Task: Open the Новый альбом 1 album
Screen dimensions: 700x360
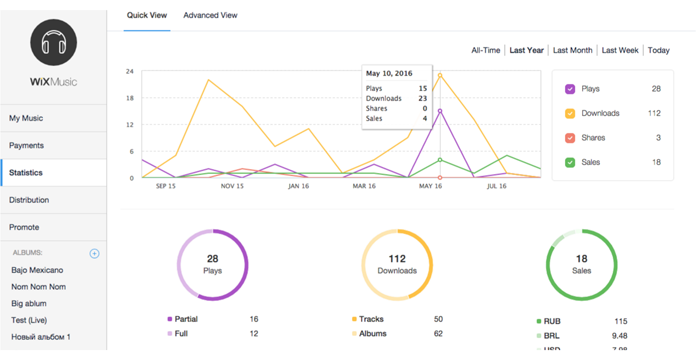Action: pyautogui.click(x=41, y=337)
